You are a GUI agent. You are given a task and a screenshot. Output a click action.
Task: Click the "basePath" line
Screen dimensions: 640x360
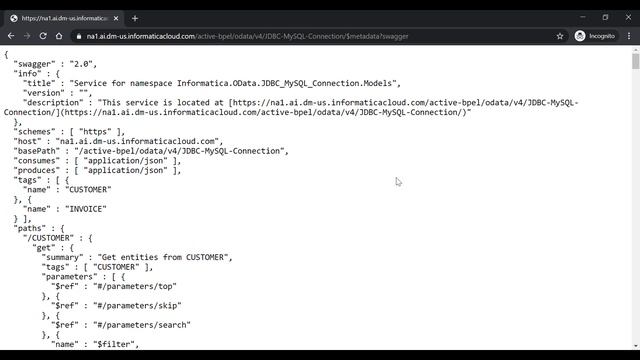(151, 151)
